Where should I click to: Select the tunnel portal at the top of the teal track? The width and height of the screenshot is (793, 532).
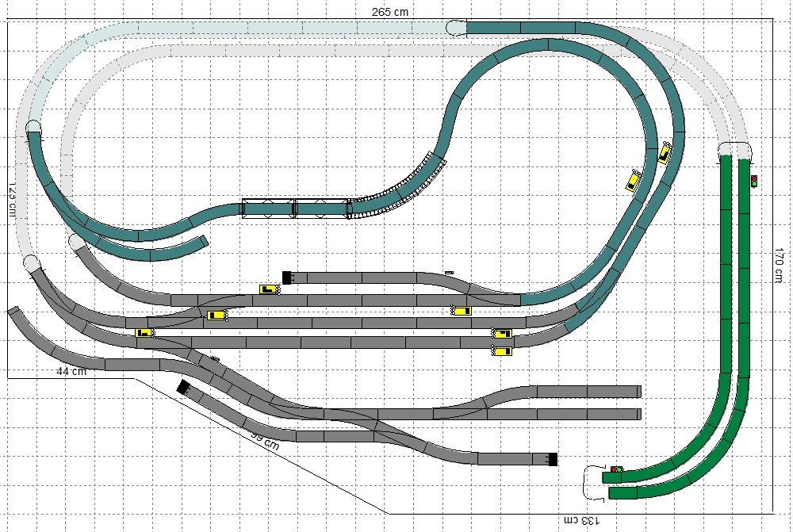pyautogui.click(x=458, y=28)
